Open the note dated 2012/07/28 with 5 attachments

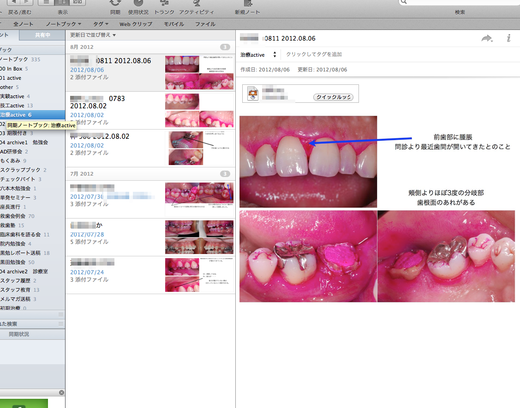click(x=151, y=237)
